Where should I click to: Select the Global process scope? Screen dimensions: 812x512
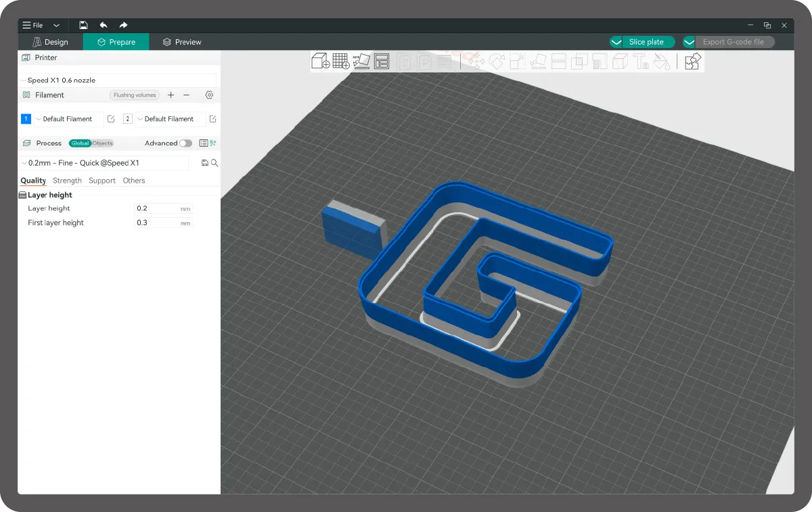[80, 143]
